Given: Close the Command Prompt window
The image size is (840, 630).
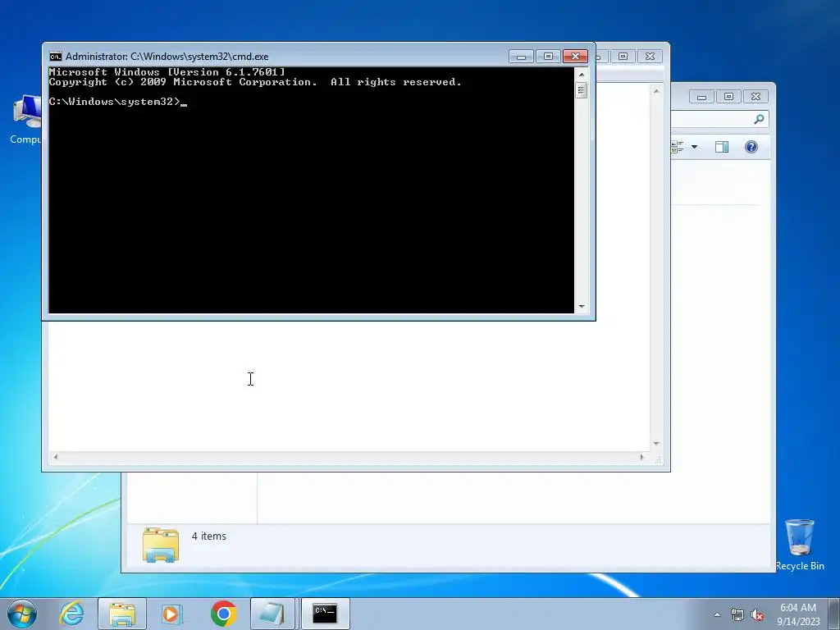Looking at the screenshot, I should click(575, 57).
